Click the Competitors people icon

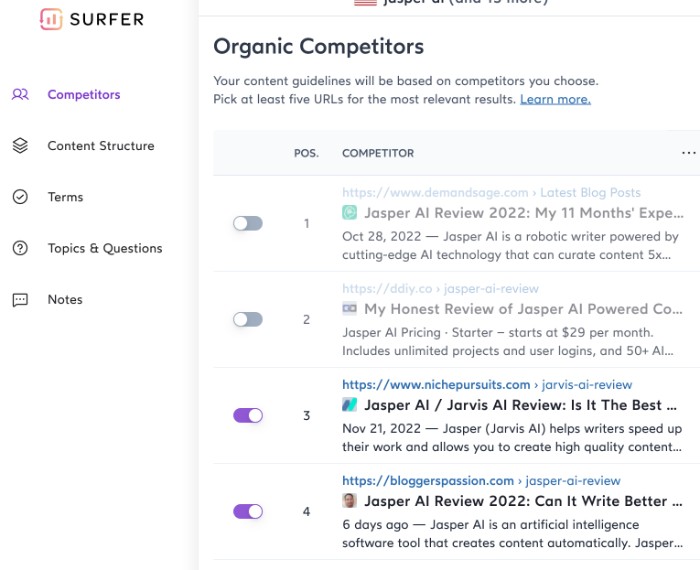20,94
